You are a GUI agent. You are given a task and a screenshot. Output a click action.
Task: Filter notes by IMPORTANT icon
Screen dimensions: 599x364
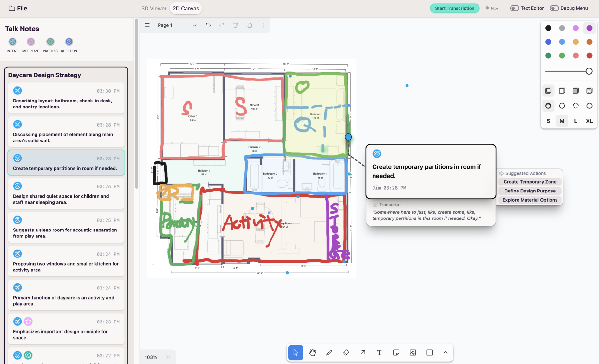[31, 42]
